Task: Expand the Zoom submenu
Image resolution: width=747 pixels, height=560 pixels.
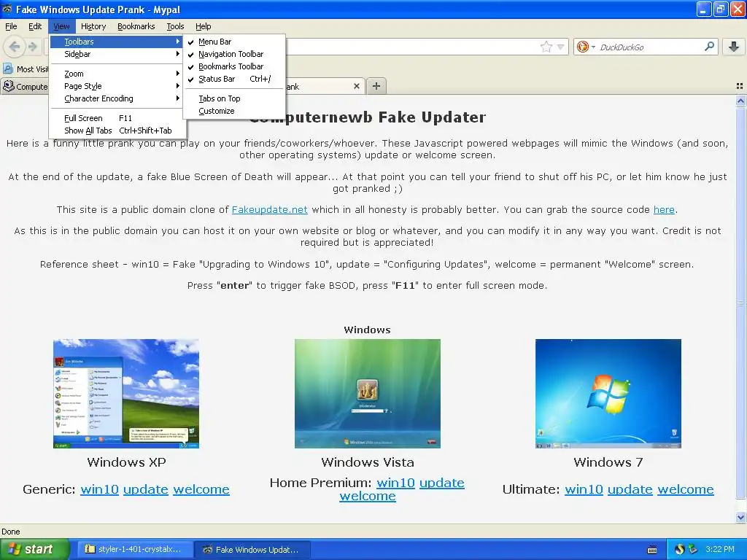Action: point(117,74)
